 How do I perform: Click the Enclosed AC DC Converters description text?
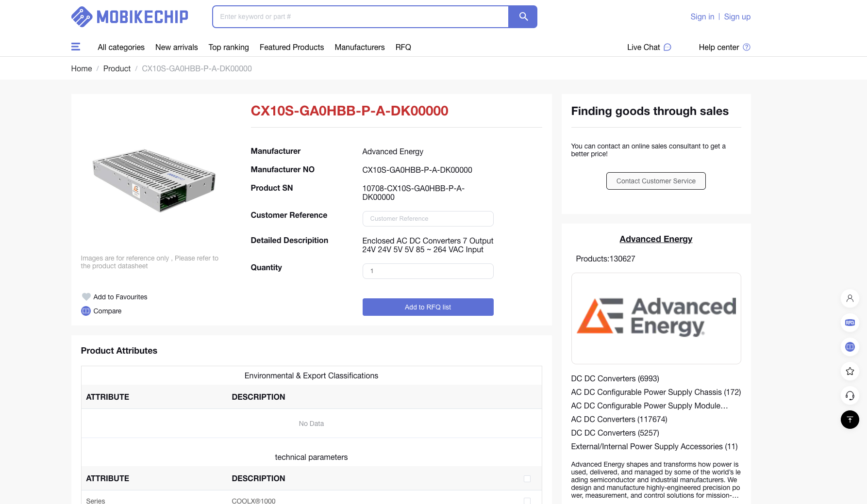pos(428,245)
